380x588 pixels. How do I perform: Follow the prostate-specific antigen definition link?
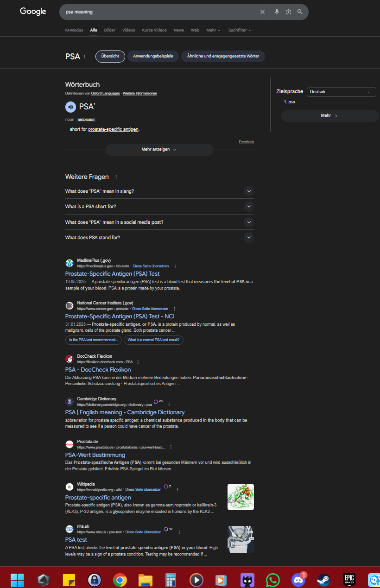click(113, 129)
